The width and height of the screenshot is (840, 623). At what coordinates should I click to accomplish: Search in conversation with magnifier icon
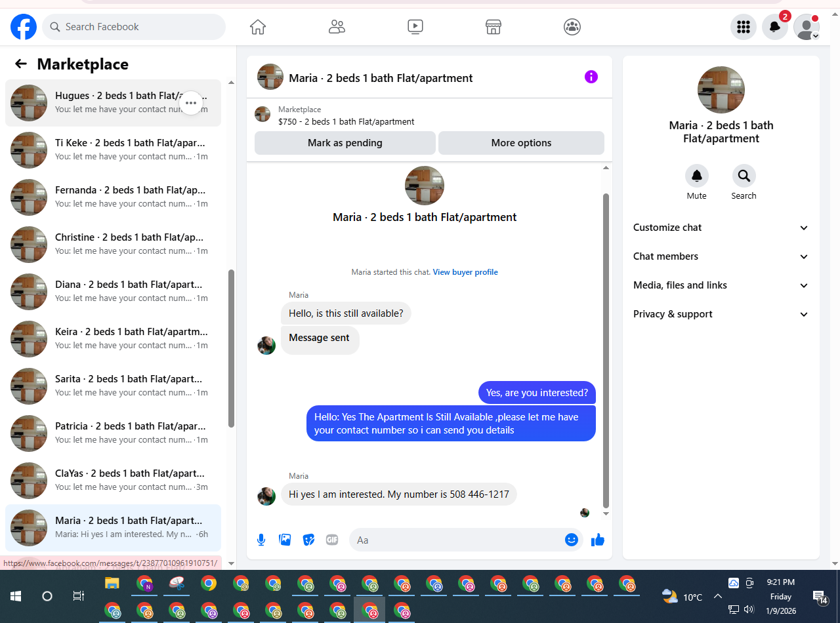tap(744, 176)
